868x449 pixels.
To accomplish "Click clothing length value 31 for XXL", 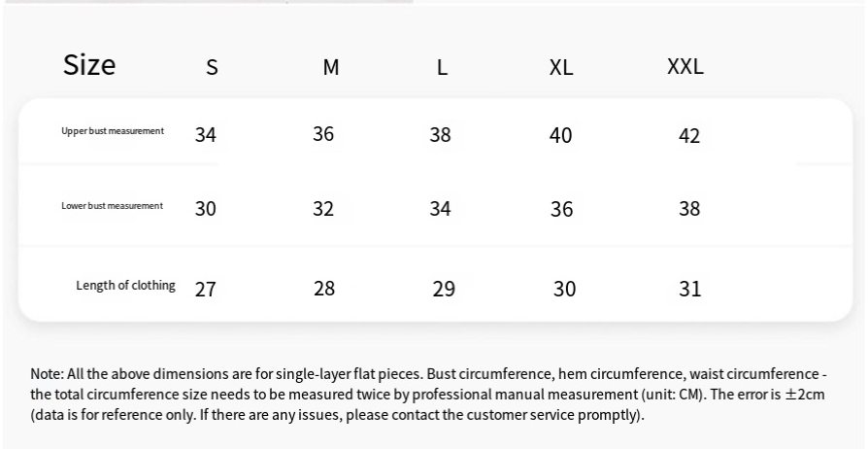I will [689, 289].
